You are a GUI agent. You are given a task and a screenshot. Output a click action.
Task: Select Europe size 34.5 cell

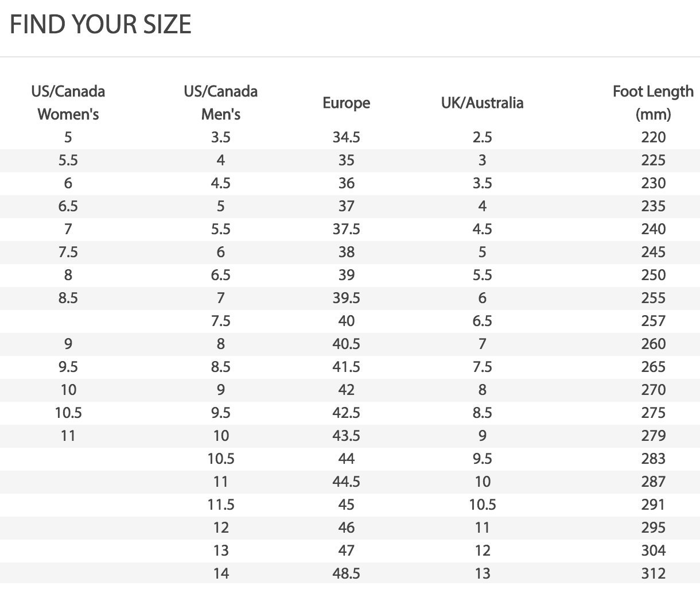pyautogui.click(x=346, y=137)
